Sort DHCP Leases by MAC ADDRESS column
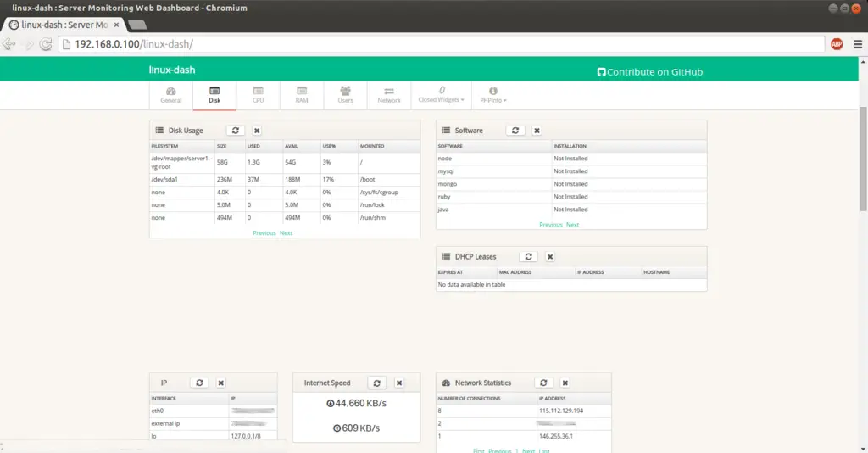 (x=536, y=272)
